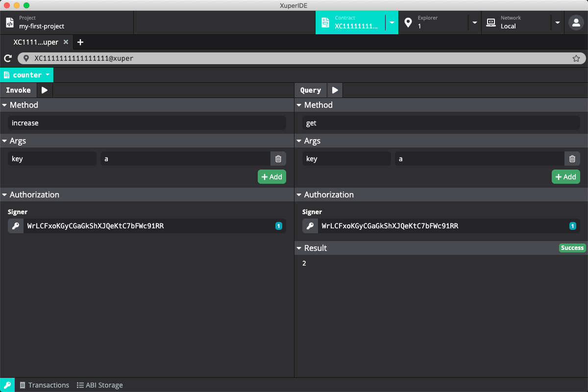Collapse the Invoke Method section
This screenshot has height=392, width=588.
click(5, 105)
